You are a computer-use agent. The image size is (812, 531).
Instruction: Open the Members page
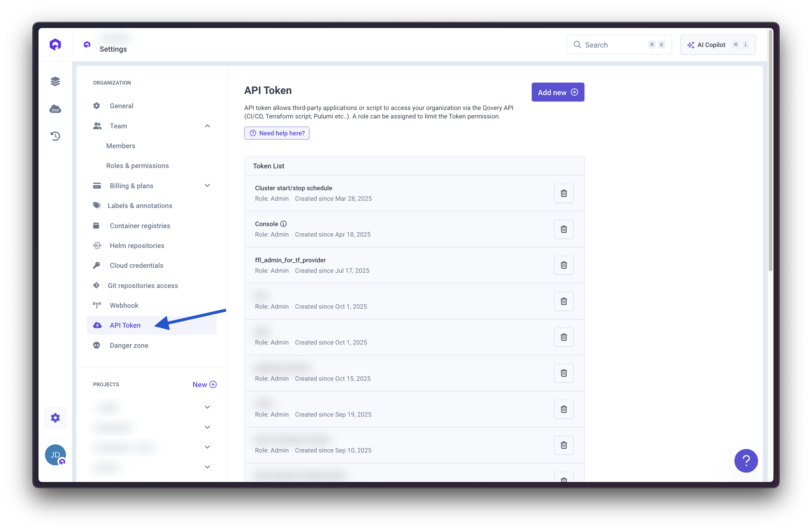coord(120,146)
